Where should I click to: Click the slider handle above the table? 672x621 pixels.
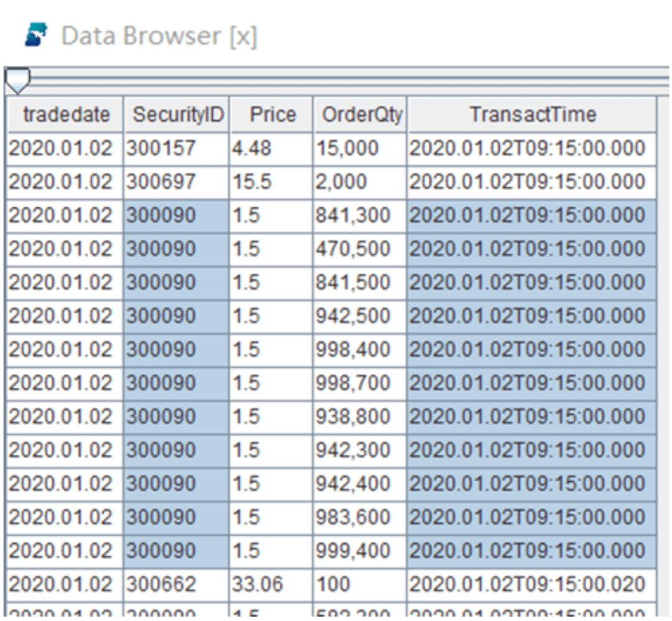(x=17, y=79)
